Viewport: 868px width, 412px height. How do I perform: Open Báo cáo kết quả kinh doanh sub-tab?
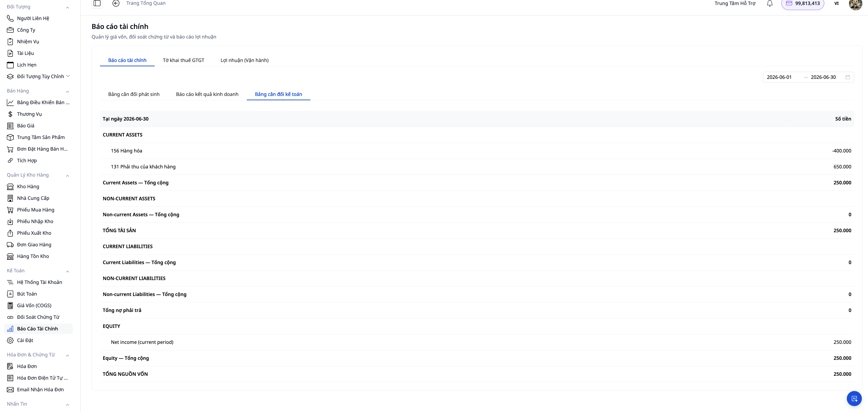click(x=207, y=94)
